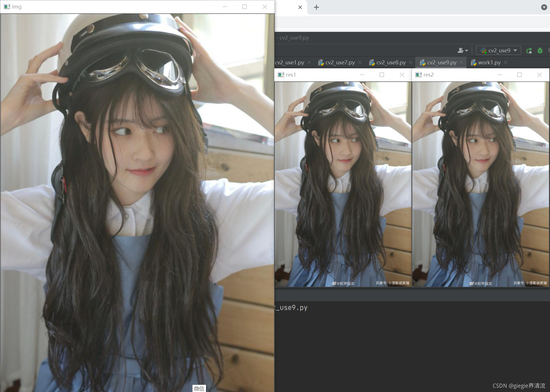
Task: Close the current browser tab
Action: pyautogui.click(x=300, y=7)
